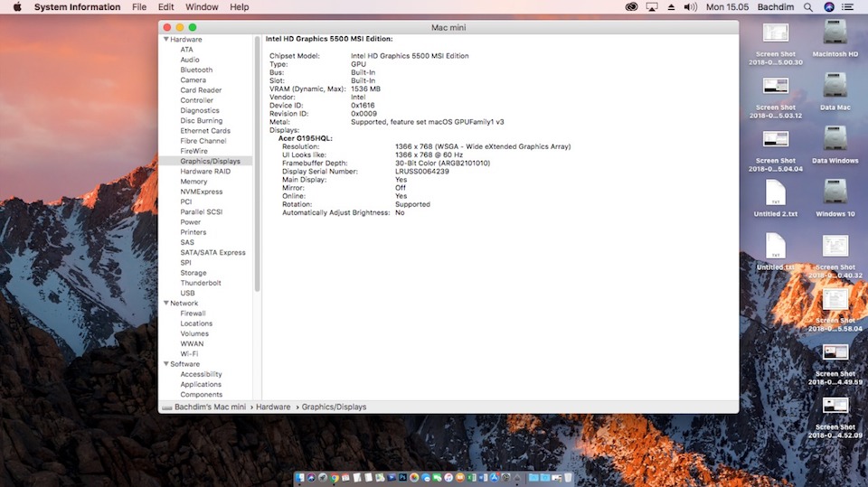Open the AirPlay display menu icon
This screenshot has width=868, height=487.
click(x=652, y=7)
